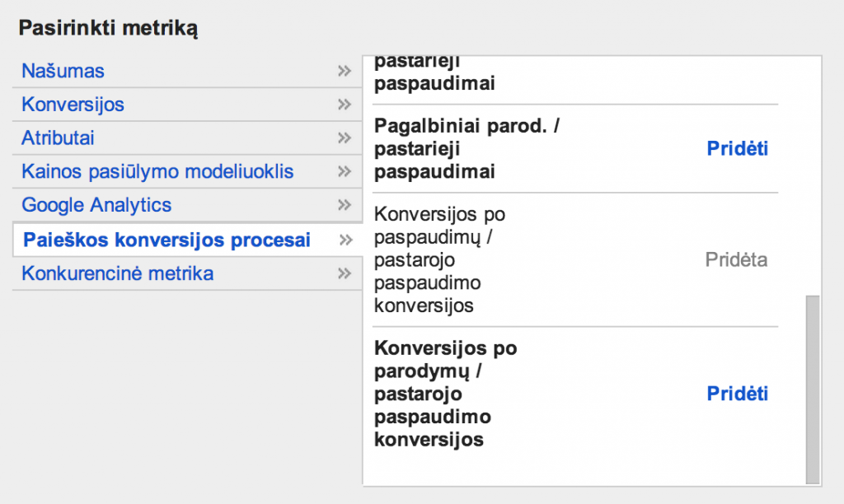Open the Atributai metrics list
This screenshot has height=504, width=844.
(58, 138)
